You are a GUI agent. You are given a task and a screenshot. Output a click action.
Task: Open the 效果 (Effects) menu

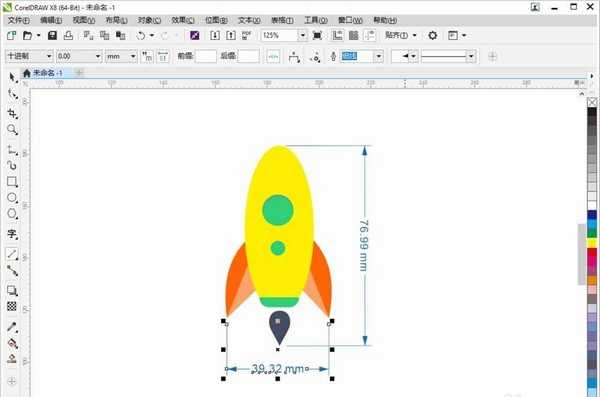pyautogui.click(x=183, y=20)
